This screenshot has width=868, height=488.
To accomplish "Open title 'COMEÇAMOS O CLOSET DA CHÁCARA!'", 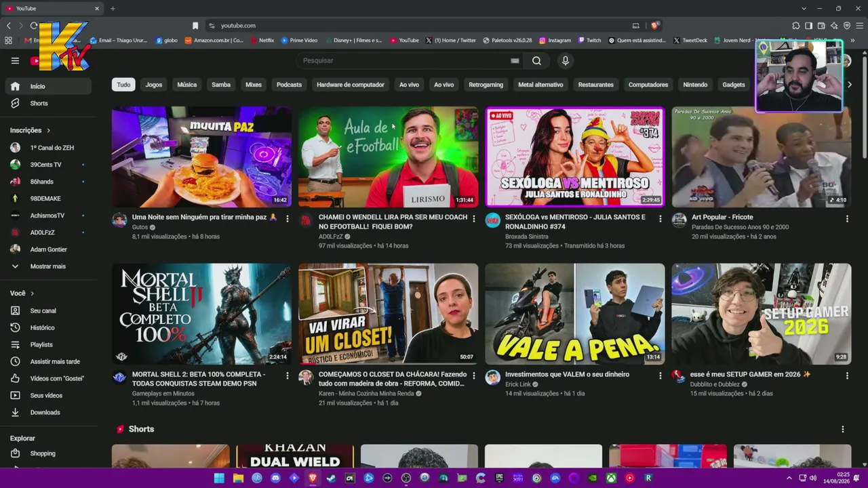I will [x=393, y=379].
